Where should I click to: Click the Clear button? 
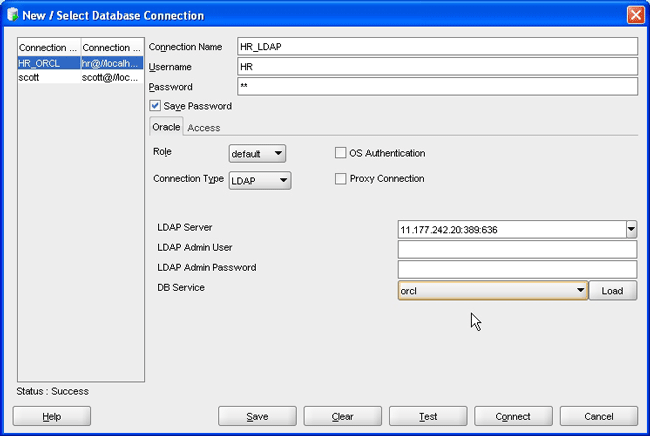pyautogui.click(x=342, y=416)
